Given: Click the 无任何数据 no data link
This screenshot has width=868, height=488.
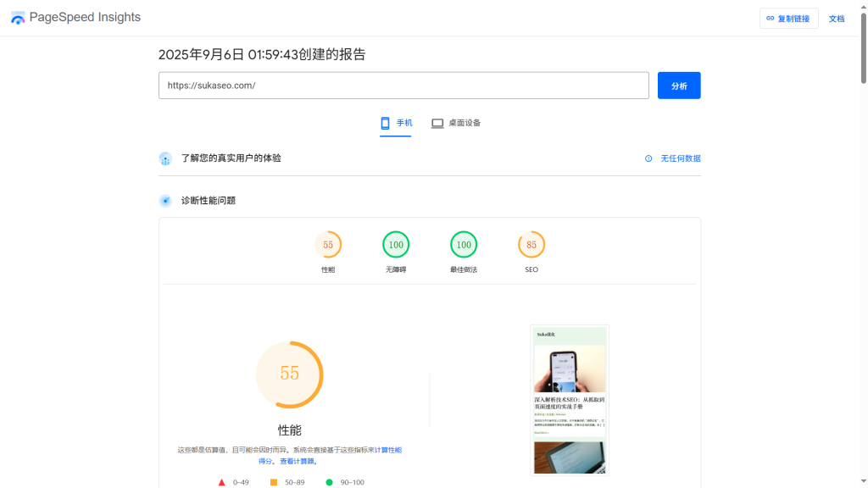Looking at the screenshot, I should (681, 158).
